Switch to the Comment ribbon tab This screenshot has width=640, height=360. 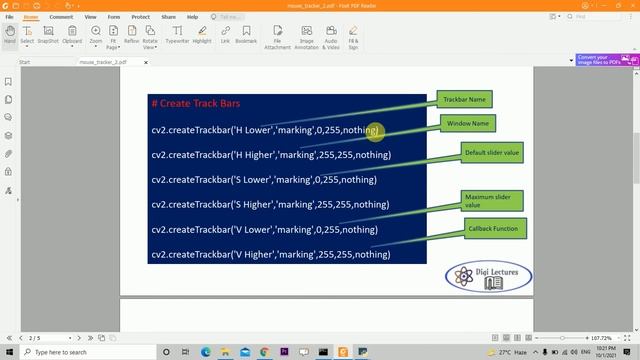pyautogui.click(x=61, y=17)
